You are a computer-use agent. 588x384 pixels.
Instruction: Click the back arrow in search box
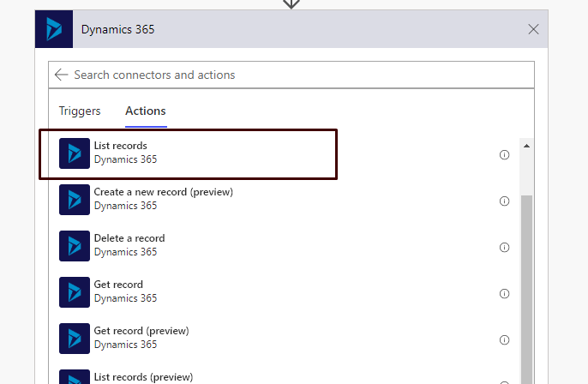(61, 75)
